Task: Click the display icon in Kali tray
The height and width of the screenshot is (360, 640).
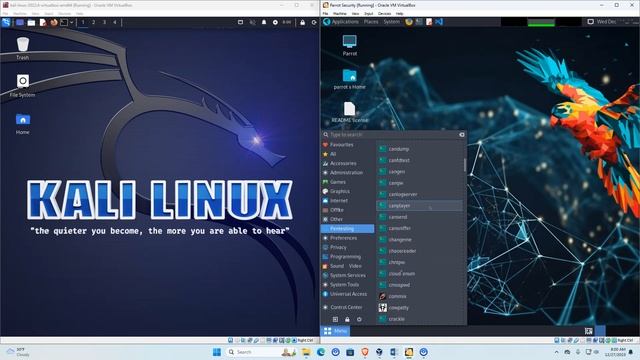Action: tap(240, 22)
